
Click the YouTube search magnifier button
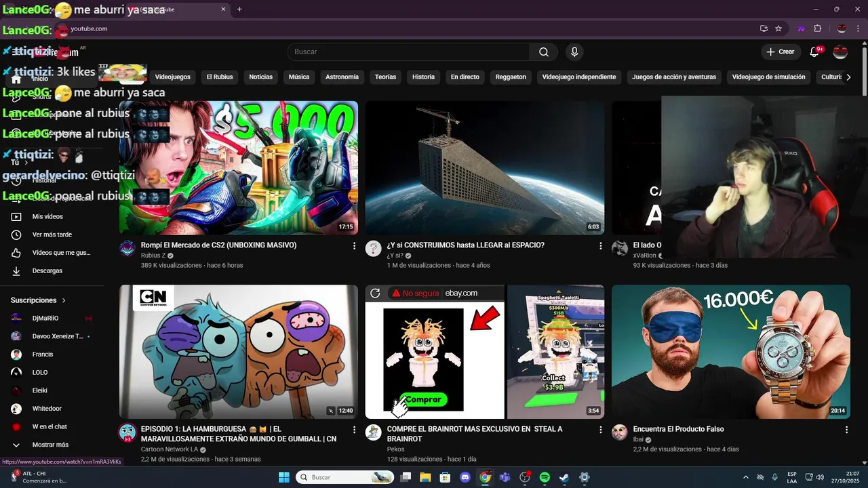[x=544, y=52]
